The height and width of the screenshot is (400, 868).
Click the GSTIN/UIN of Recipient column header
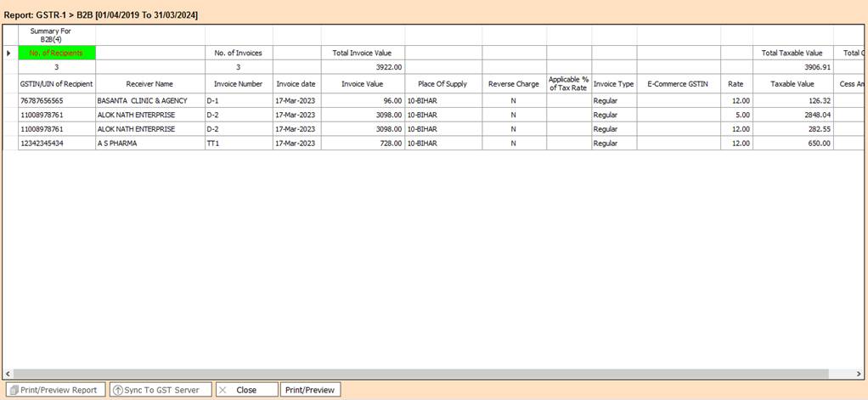57,84
